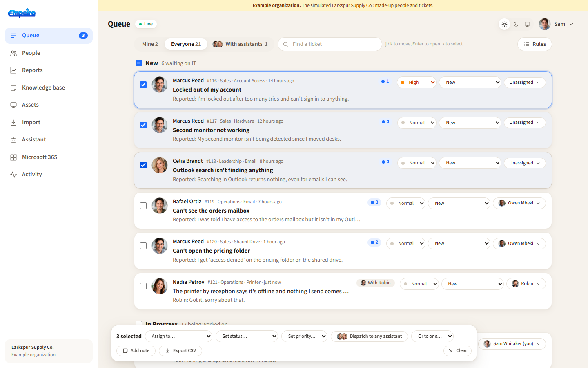Expand the Assign to… dropdown
This screenshot has height=368, width=588.
pos(179,337)
